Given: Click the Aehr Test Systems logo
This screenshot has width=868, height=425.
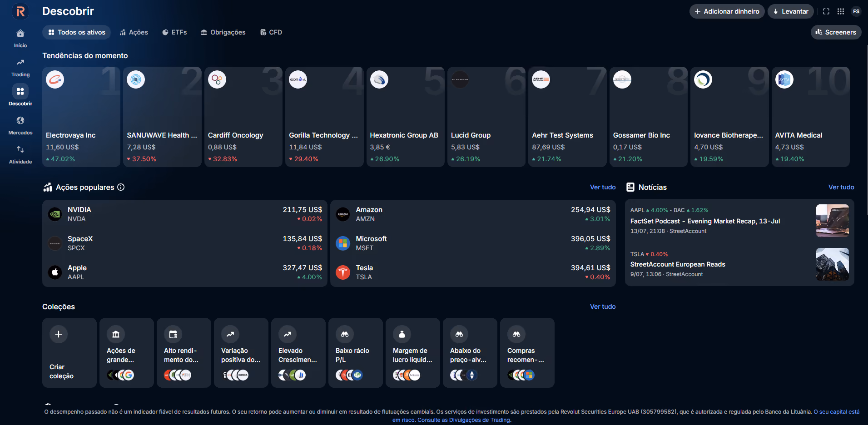Looking at the screenshot, I should click(541, 79).
